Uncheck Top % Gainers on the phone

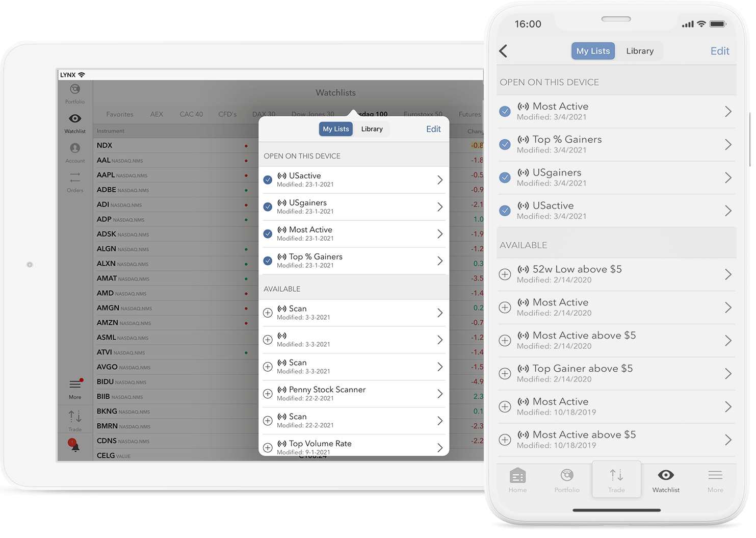[505, 144]
